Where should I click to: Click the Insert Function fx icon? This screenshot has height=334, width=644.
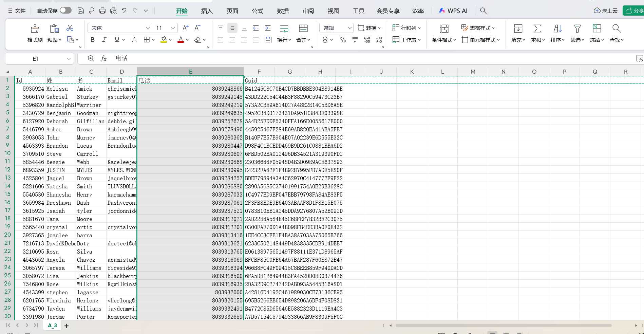coord(104,58)
